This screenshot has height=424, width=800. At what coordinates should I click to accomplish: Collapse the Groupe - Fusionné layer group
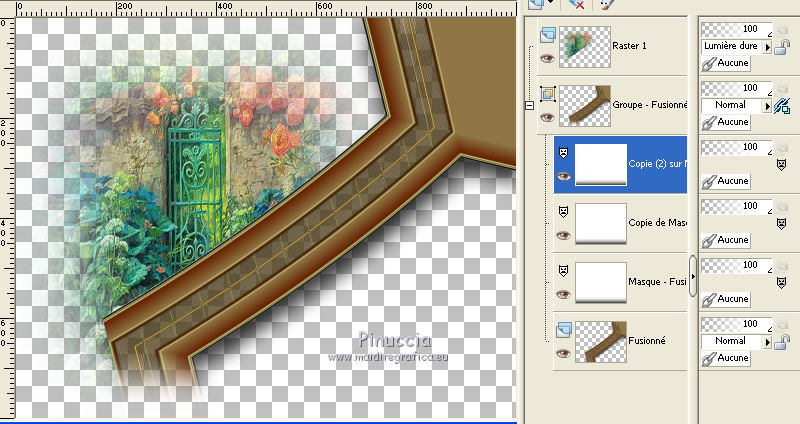click(x=530, y=106)
